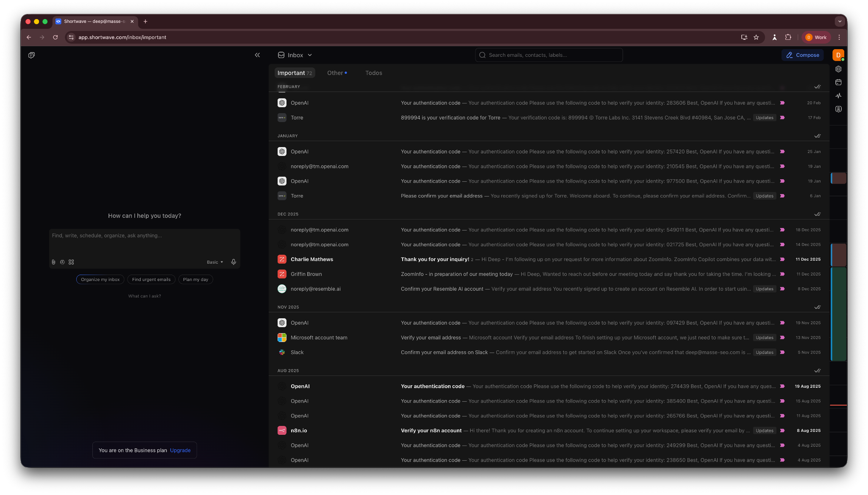This screenshot has width=868, height=495.
Task: Click the Updates label on the Slack email
Action: (x=765, y=353)
